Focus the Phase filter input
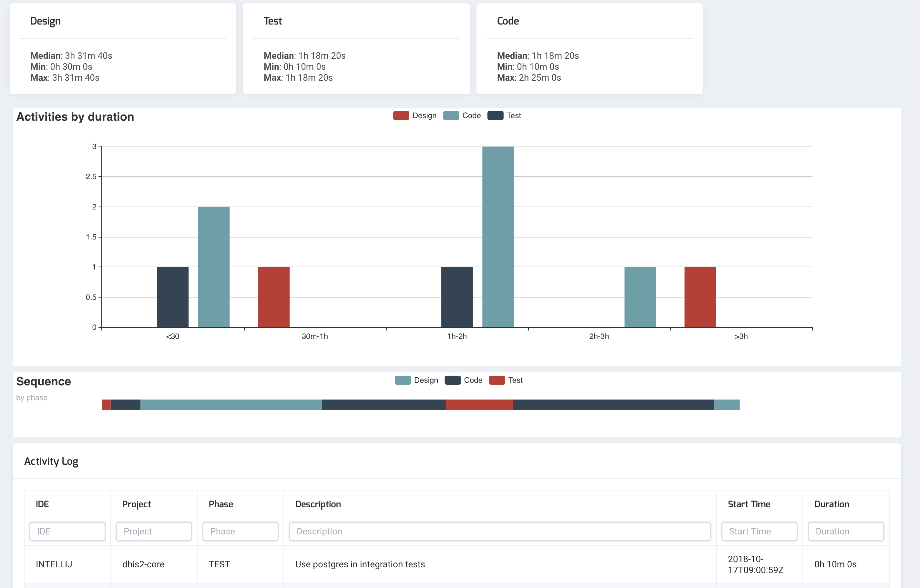 click(x=240, y=531)
